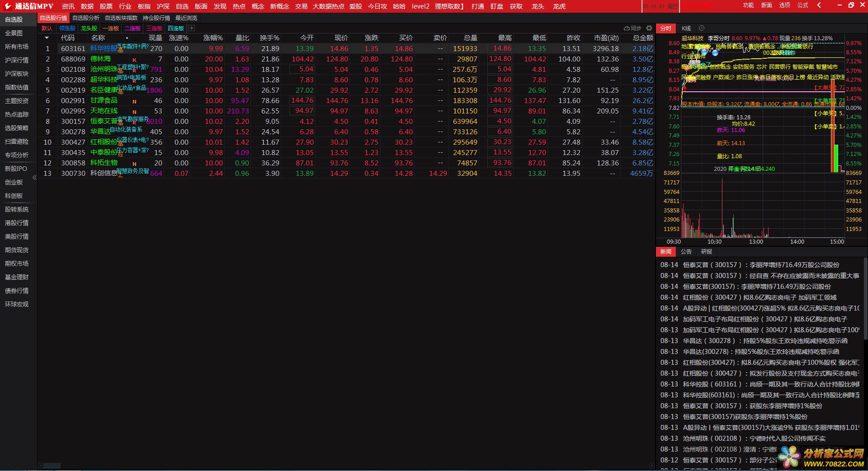Open 新股IPO in the left sidebar

tap(16, 169)
